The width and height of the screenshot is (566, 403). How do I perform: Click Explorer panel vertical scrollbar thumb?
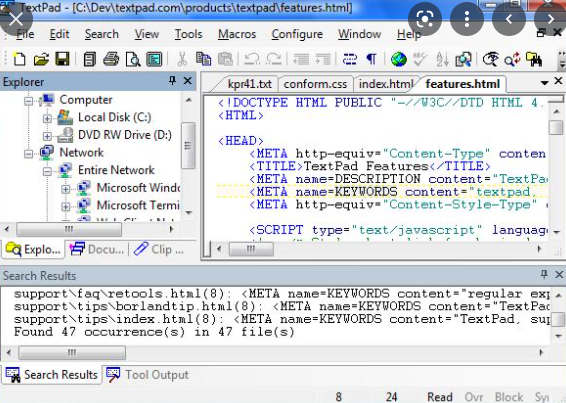(x=188, y=146)
